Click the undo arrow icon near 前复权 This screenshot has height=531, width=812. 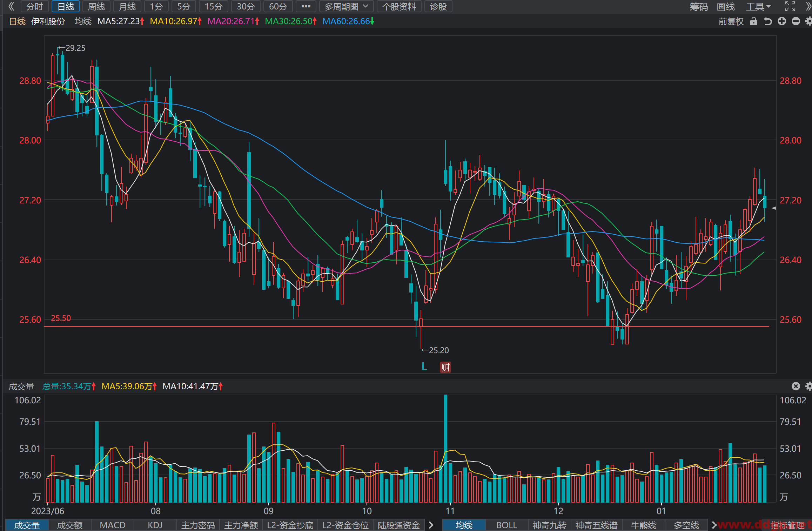(768, 21)
